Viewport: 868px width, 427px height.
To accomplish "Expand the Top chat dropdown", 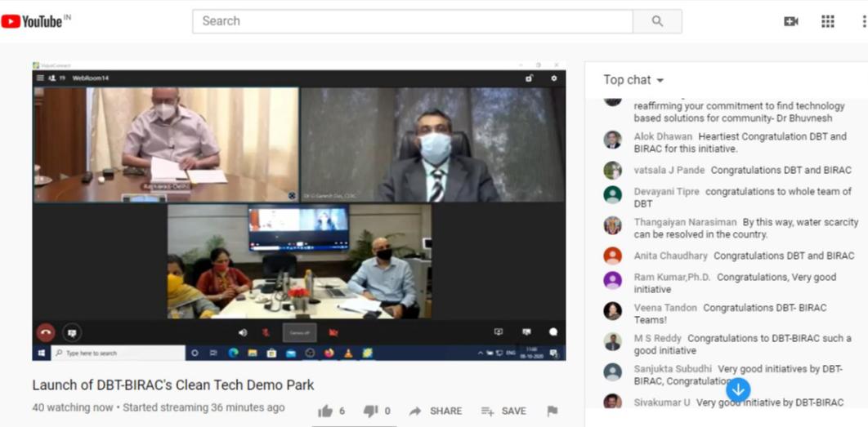I will point(634,80).
